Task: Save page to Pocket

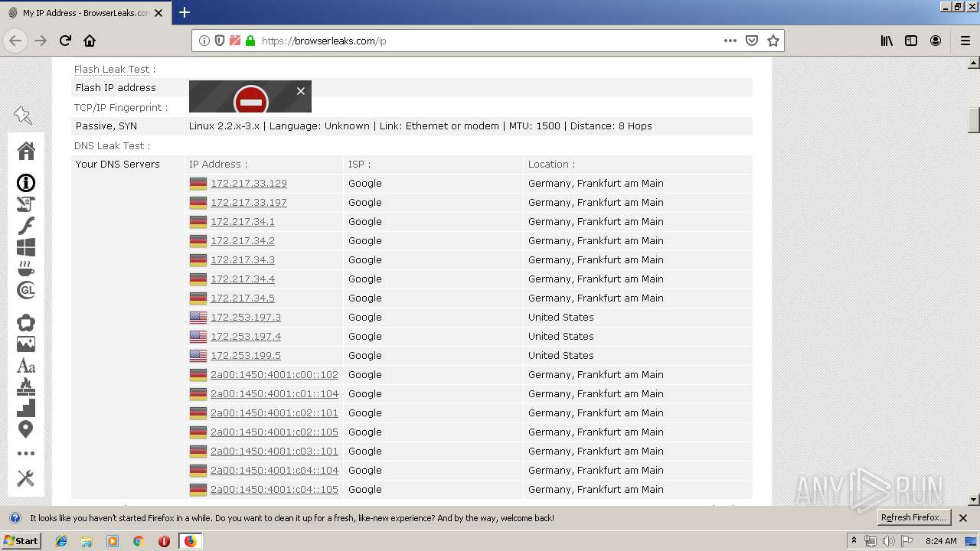Action: pos(752,41)
